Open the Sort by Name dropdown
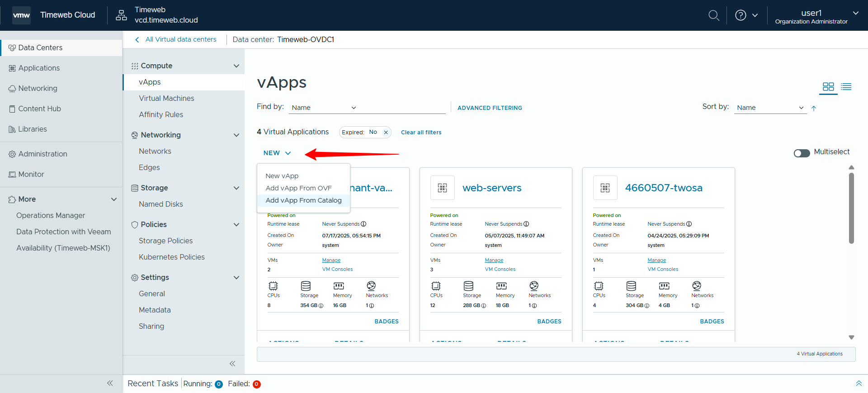This screenshot has height=393, width=868. 770,108
